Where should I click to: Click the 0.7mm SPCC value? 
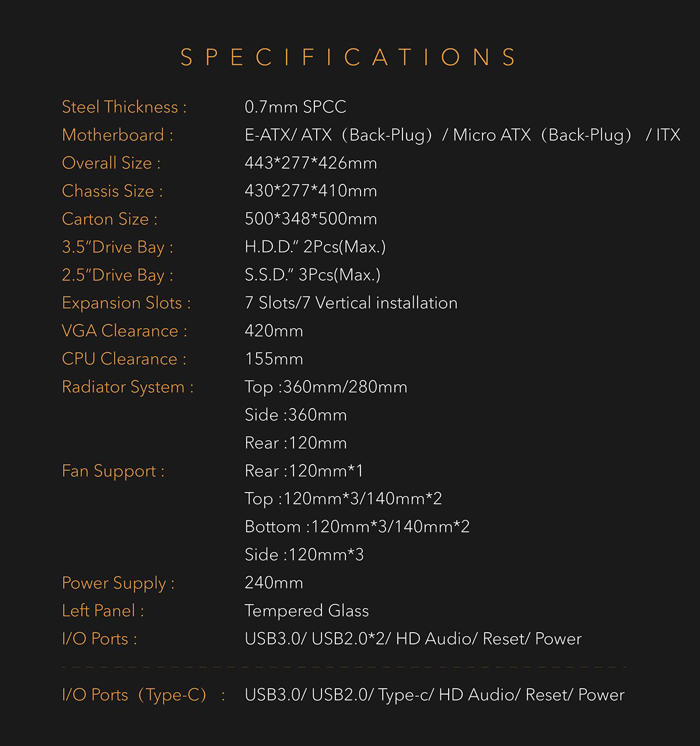click(295, 107)
